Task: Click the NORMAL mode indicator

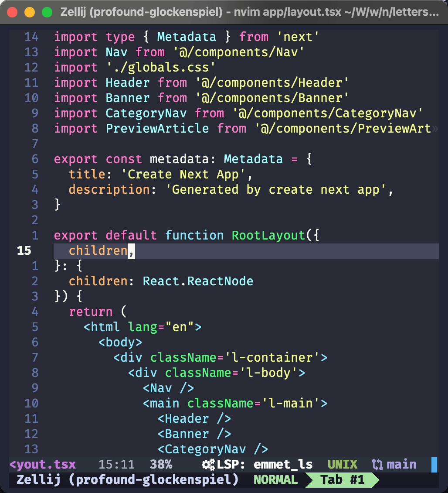Action: [x=275, y=480]
